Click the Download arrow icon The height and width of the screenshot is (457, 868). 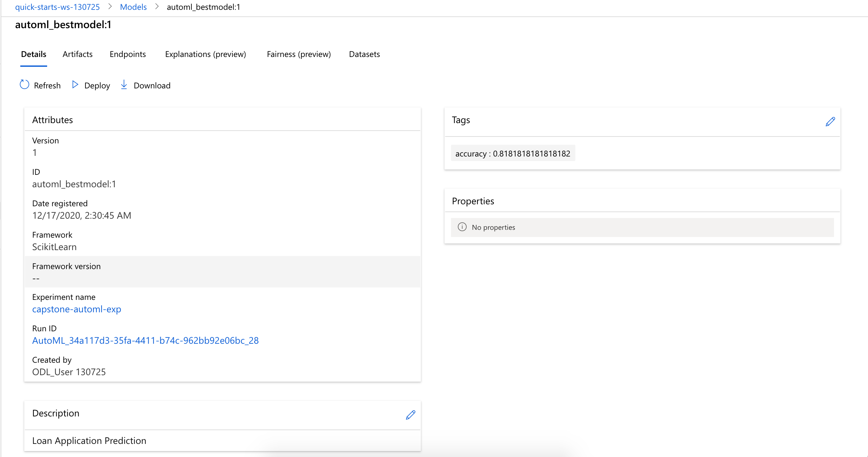(124, 84)
